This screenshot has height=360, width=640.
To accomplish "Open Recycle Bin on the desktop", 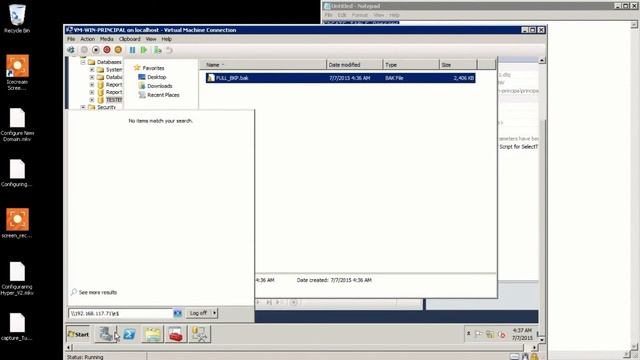I will (x=17, y=18).
